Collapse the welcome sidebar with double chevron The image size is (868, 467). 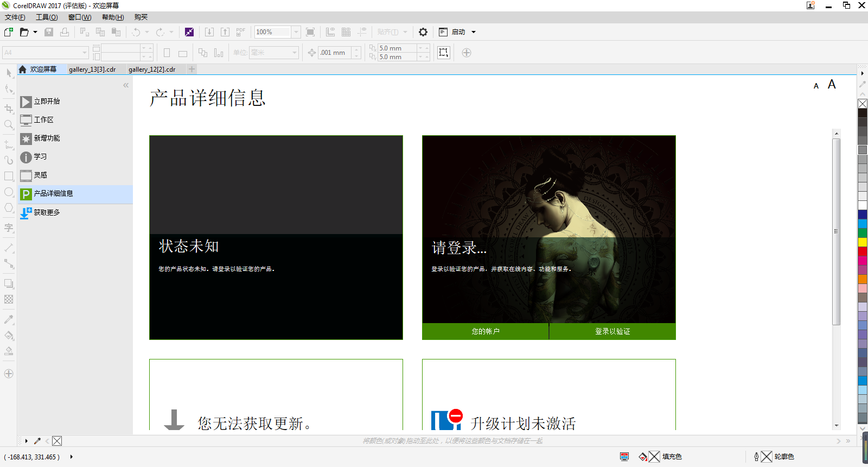(126, 85)
